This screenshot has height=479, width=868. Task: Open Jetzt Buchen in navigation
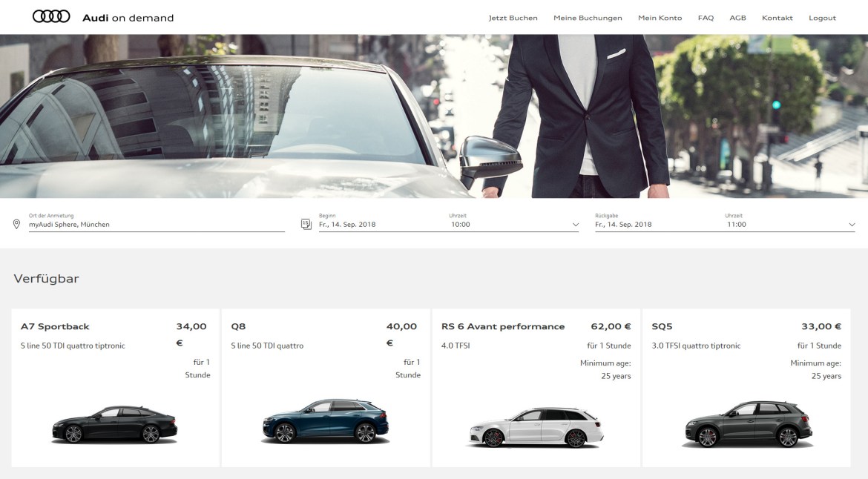point(513,18)
